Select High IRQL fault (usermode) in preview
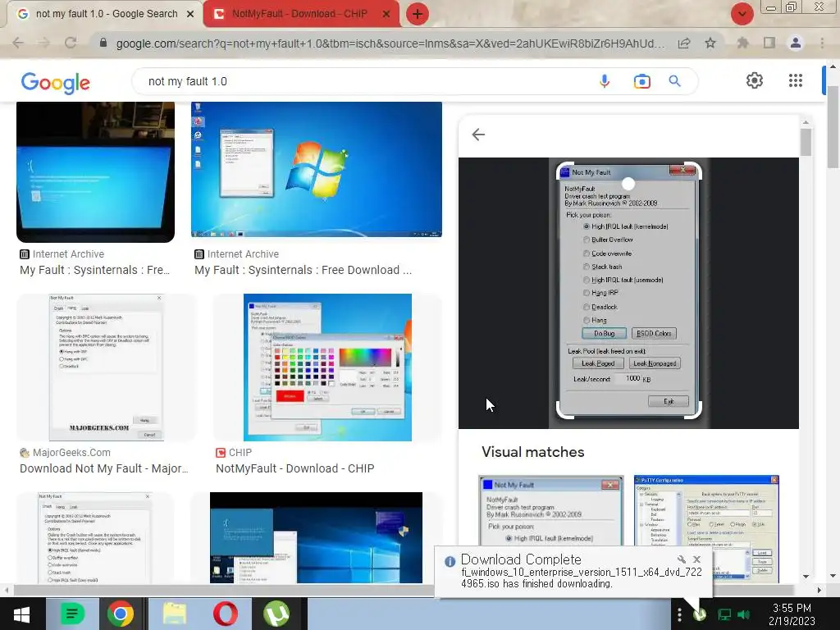This screenshot has width=840, height=630. pyautogui.click(x=623, y=280)
